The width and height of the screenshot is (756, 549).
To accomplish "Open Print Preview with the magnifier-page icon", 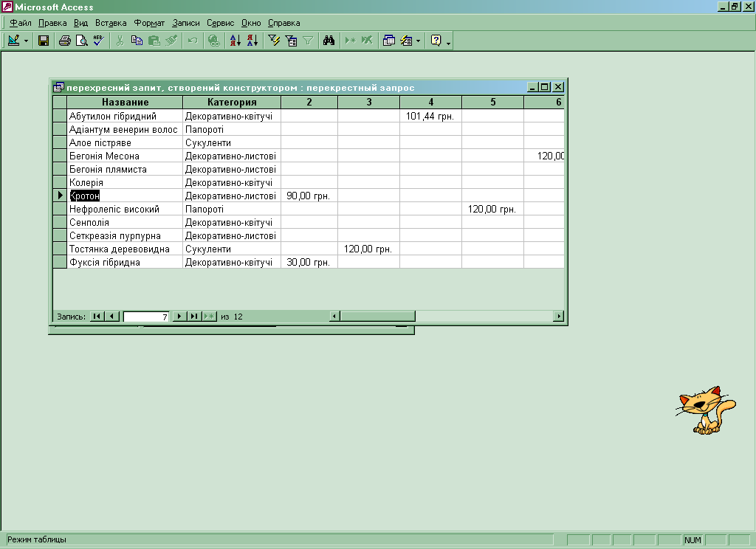I will pyautogui.click(x=81, y=41).
